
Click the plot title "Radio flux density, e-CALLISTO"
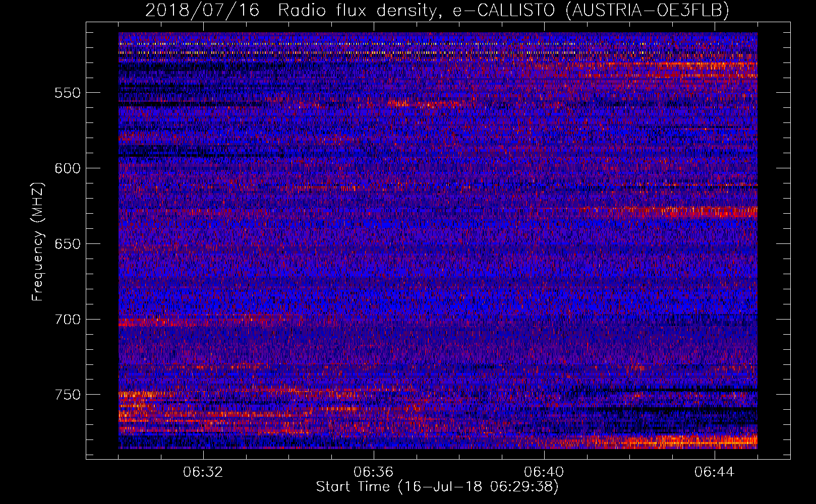417,10
